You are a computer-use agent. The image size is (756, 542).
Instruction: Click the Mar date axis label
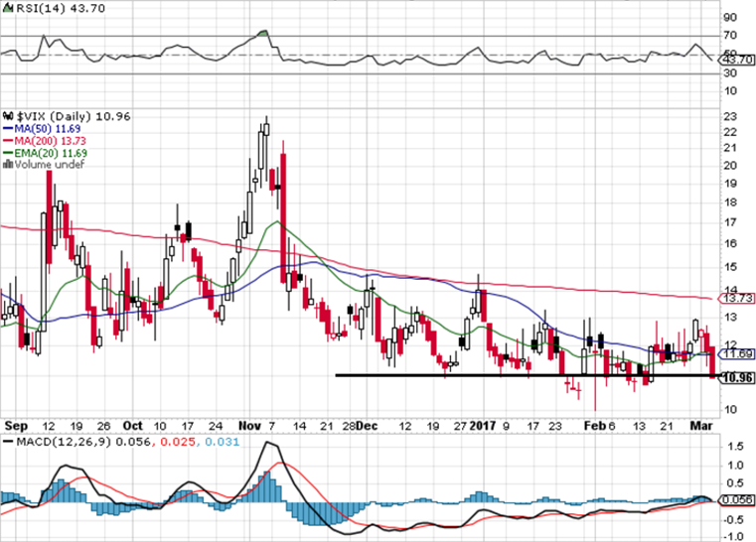point(701,426)
